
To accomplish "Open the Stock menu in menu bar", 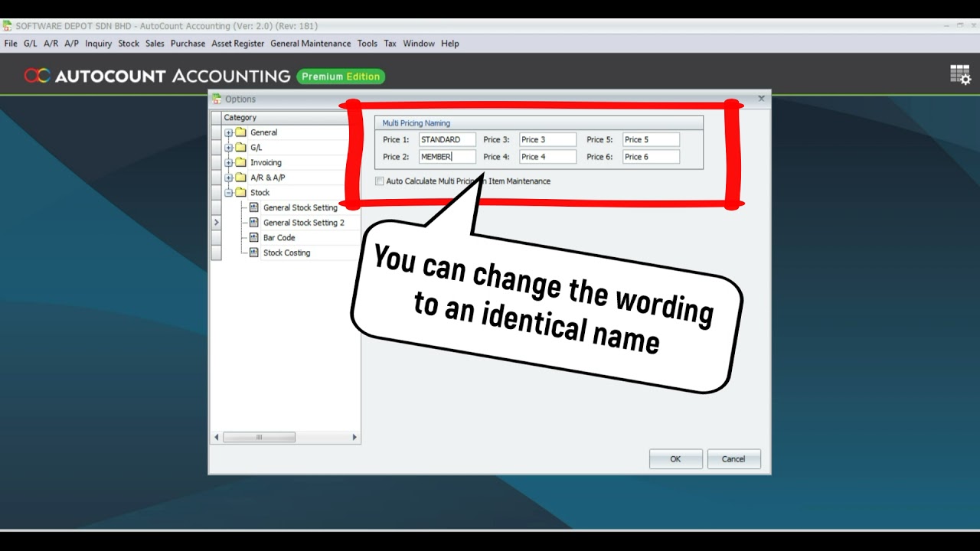I will coord(129,44).
